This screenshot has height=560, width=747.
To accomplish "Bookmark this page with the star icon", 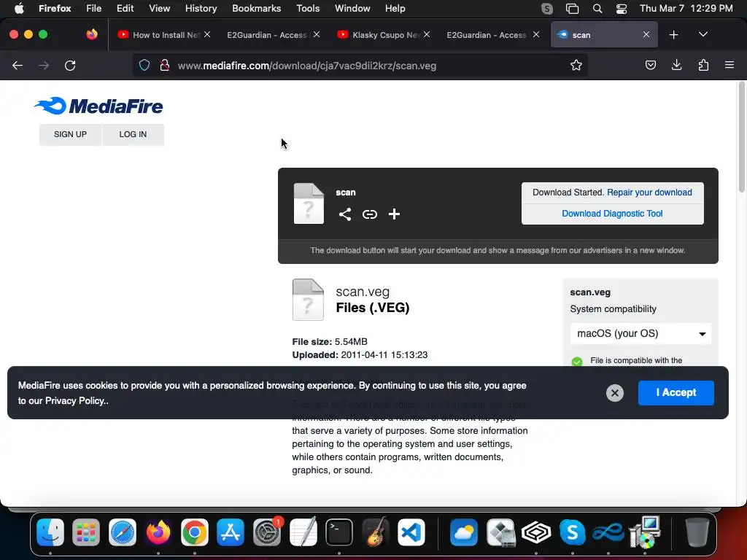I will pos(576,65).
